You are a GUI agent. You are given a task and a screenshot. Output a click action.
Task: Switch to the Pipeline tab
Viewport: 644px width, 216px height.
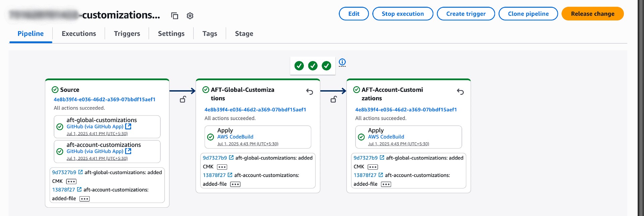point(31,34)
